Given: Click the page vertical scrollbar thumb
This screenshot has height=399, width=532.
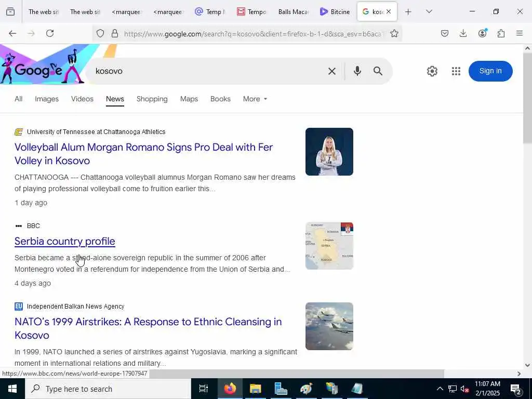Looking at the screenshot, I should [x=527, y=98].
